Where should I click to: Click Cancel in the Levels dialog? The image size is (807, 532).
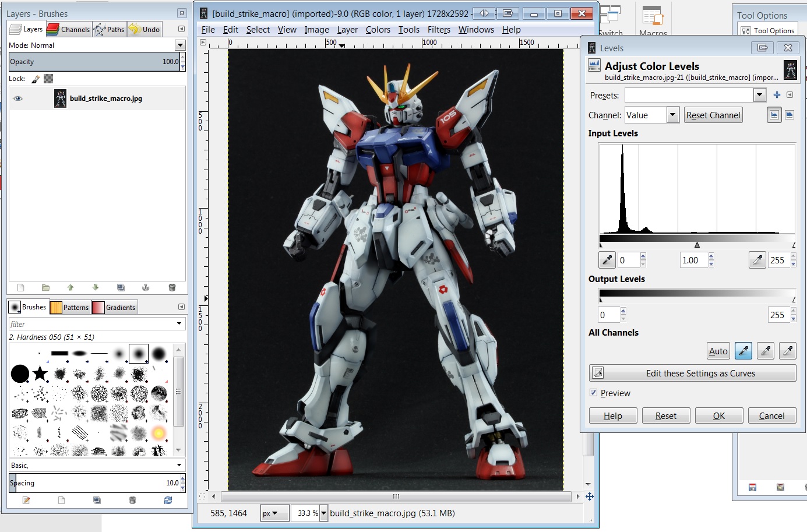772,415
